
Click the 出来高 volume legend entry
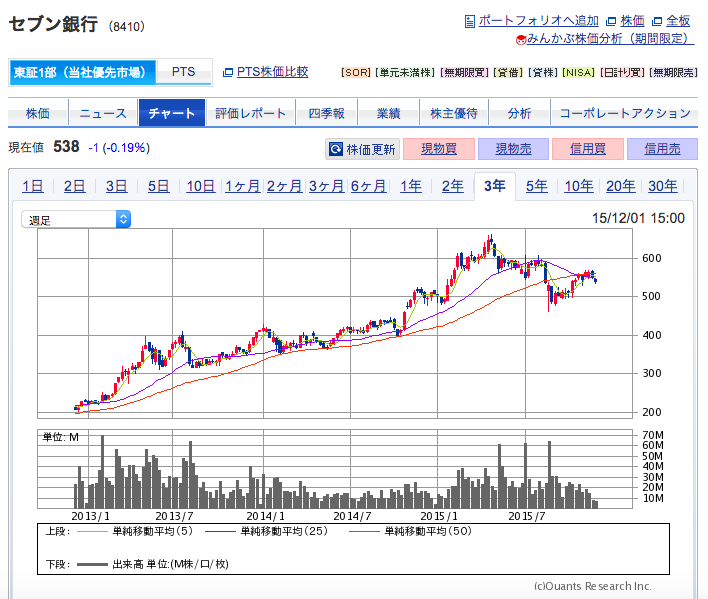coord(153,564)
